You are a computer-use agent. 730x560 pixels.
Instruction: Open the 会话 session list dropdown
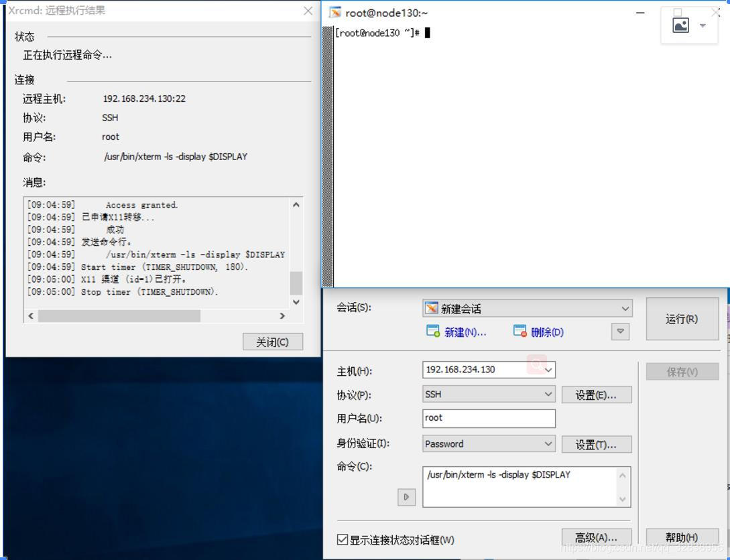point(625,308)
